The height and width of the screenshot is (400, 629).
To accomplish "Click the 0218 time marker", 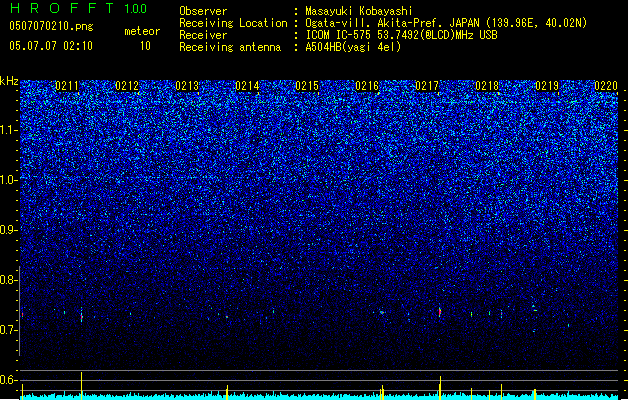I will point(487,86).
